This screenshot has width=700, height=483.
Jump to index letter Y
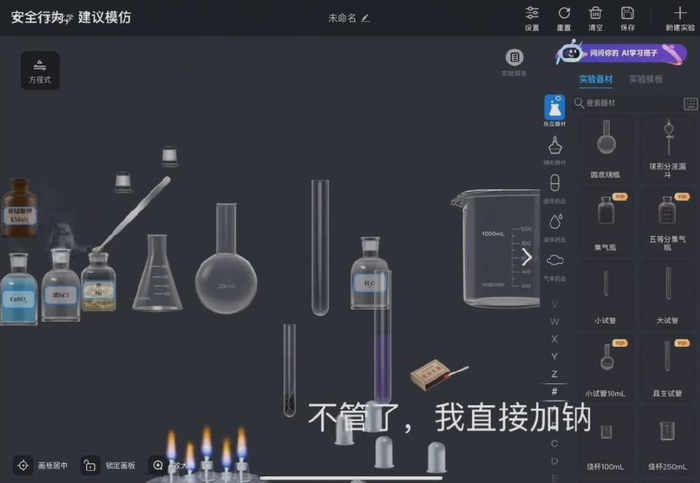(554, 357)
